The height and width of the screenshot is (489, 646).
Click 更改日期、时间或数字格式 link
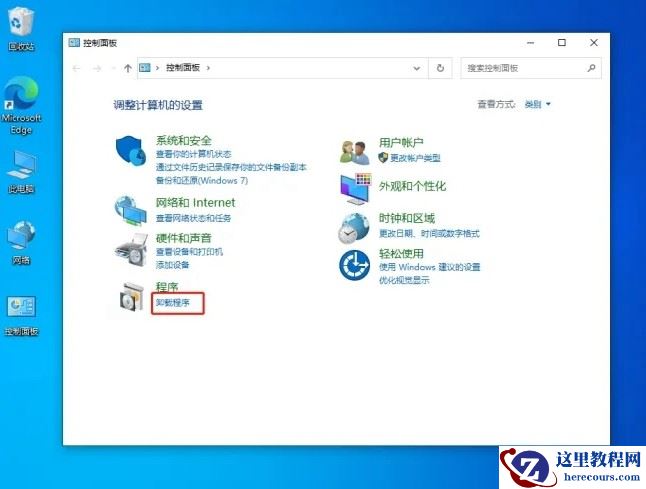pos(429,234)
